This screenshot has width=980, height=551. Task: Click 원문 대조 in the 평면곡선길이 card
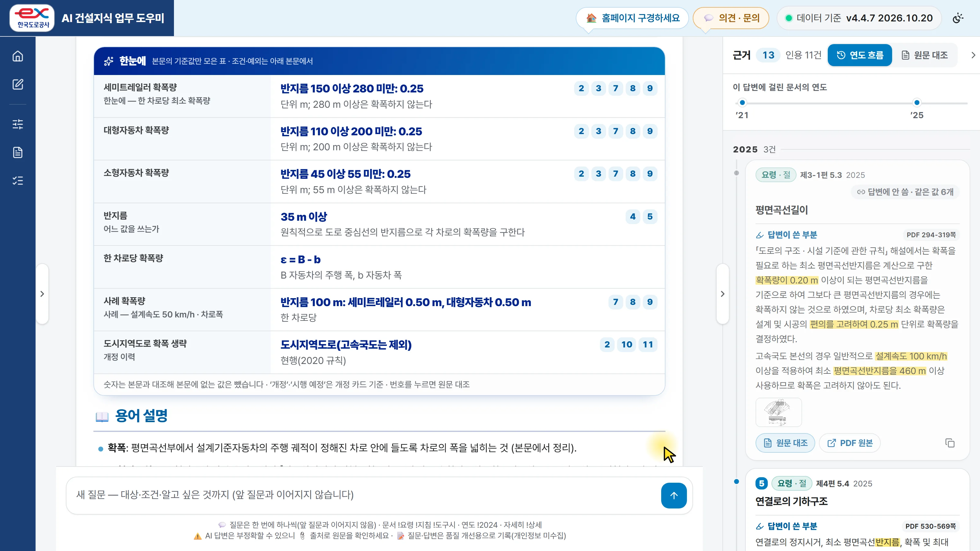[x=785, y=443]
